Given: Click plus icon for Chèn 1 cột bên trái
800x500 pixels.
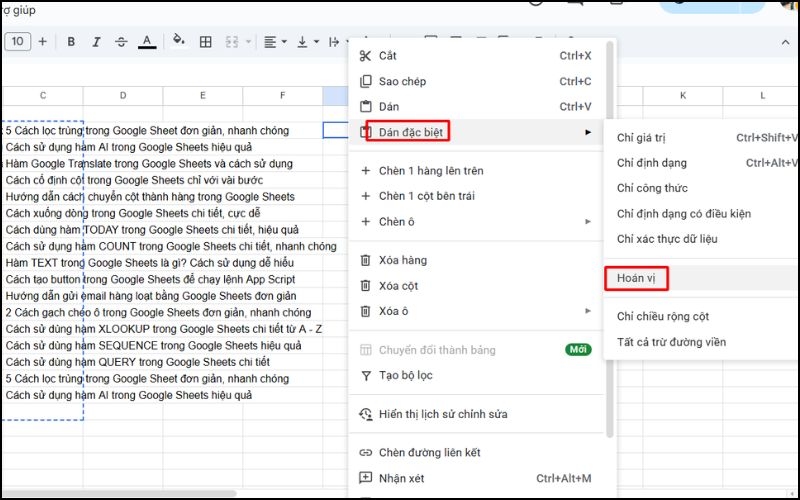Looking at the screenshot, I should point(365,196).
